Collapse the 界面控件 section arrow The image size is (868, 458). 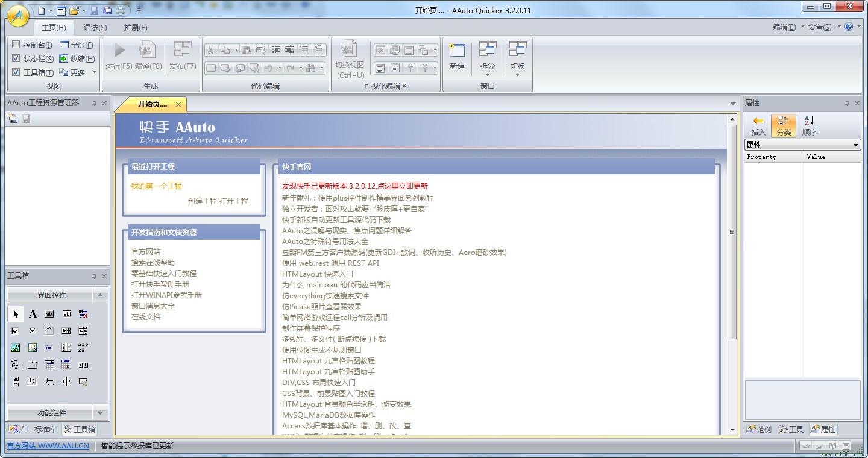pos(100,295)
